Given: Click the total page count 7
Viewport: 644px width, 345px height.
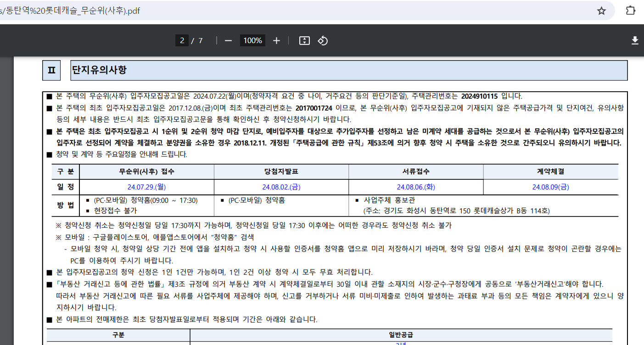Looking at the screenshot, I should pos(201,40).
